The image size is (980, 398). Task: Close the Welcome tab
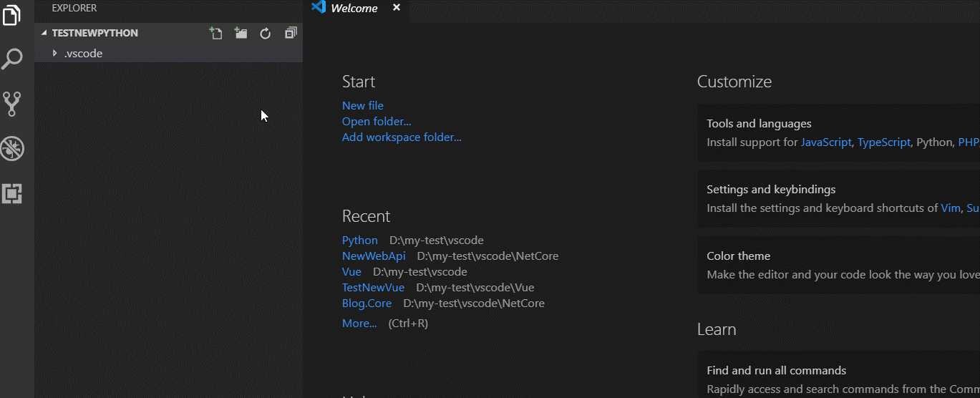click(x=397, y=9)
